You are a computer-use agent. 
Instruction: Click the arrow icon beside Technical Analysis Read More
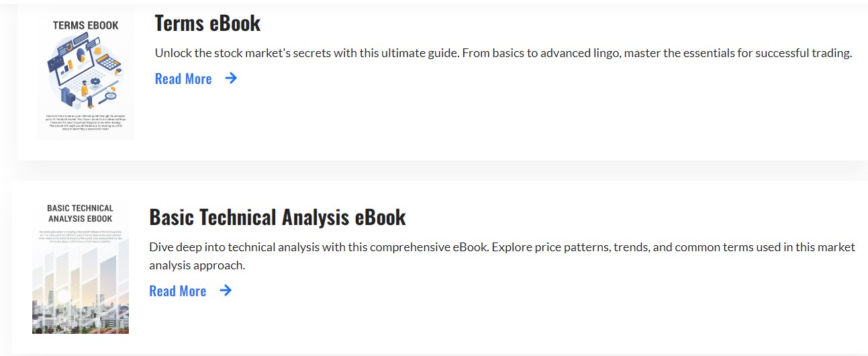pyautogui.click(x=226, y=290)
